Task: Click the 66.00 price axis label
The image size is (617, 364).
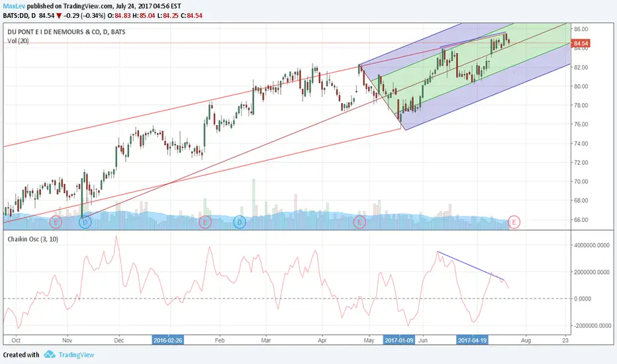Action: point(581,220)
